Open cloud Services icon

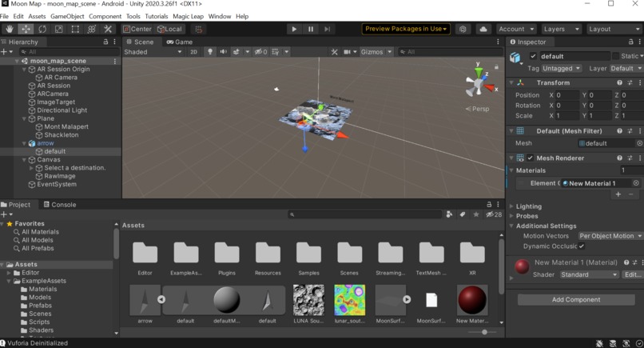pos(483,29)
